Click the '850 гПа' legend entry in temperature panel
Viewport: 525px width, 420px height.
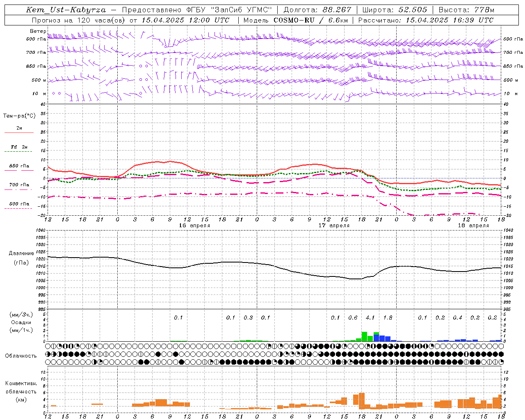19,166
